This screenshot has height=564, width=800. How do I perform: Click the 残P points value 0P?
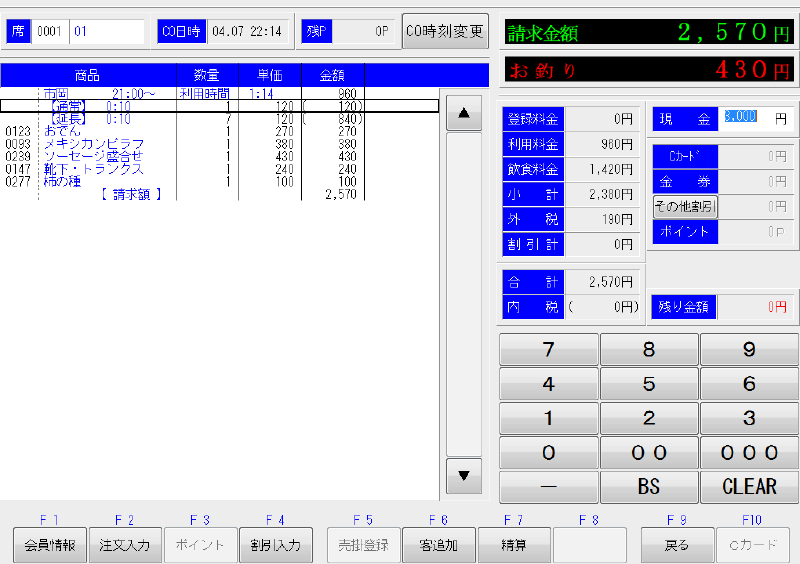[x=363, y=31]
